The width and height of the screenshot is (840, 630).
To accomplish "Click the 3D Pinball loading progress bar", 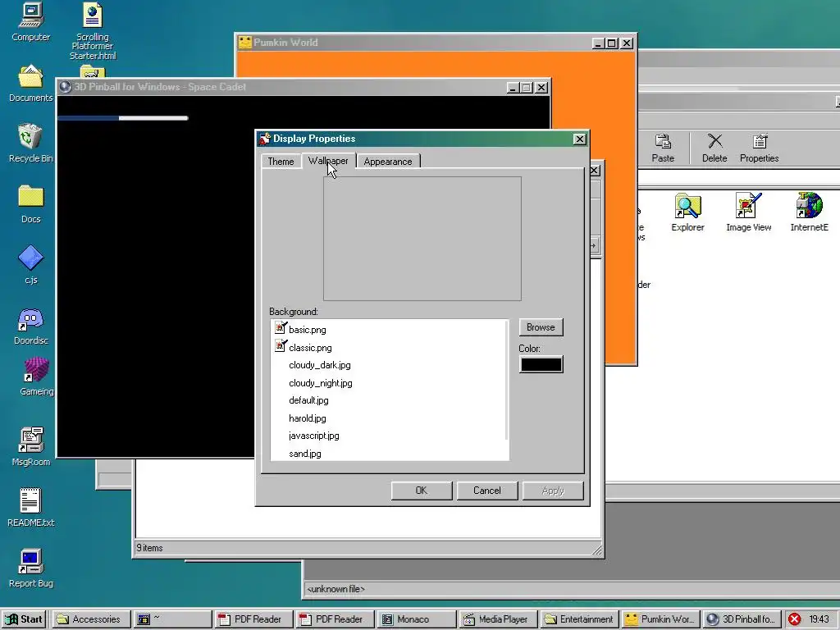I will point(123,118).
